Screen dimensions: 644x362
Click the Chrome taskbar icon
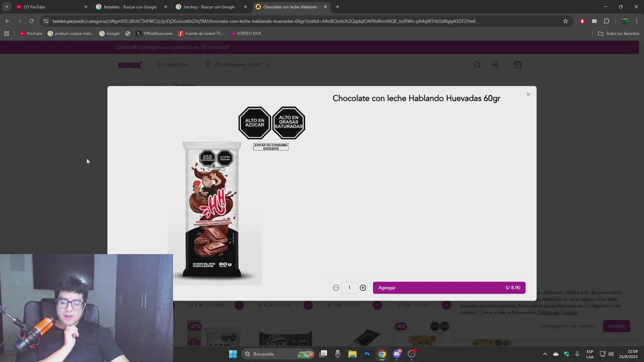tap(382, 354)
